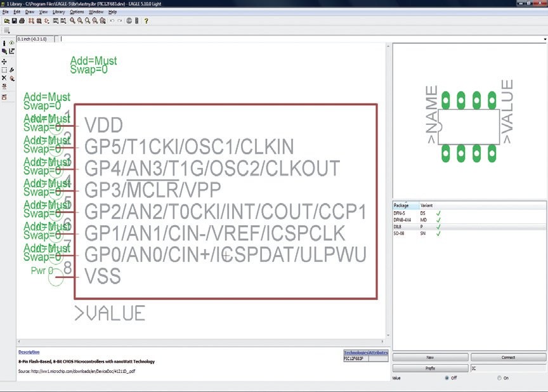
Task: Click the VDD pin label
Action: pos(104,125)
